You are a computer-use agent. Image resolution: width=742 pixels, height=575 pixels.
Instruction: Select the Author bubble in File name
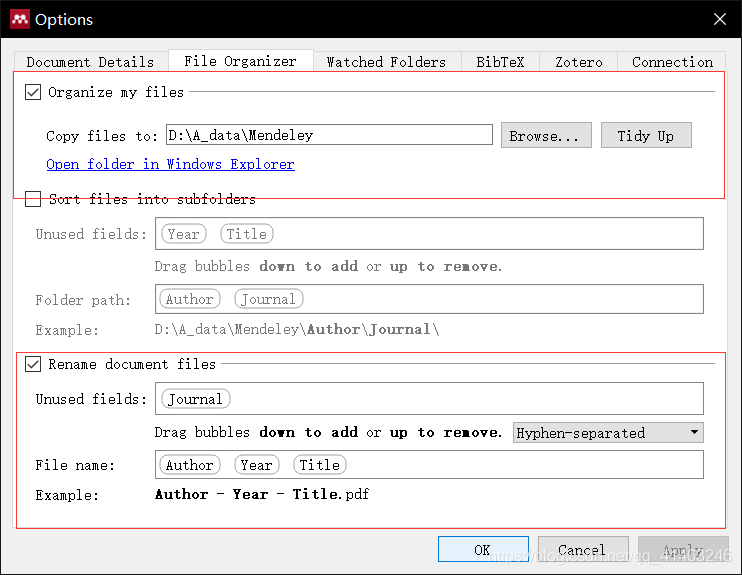pos(190,465)
